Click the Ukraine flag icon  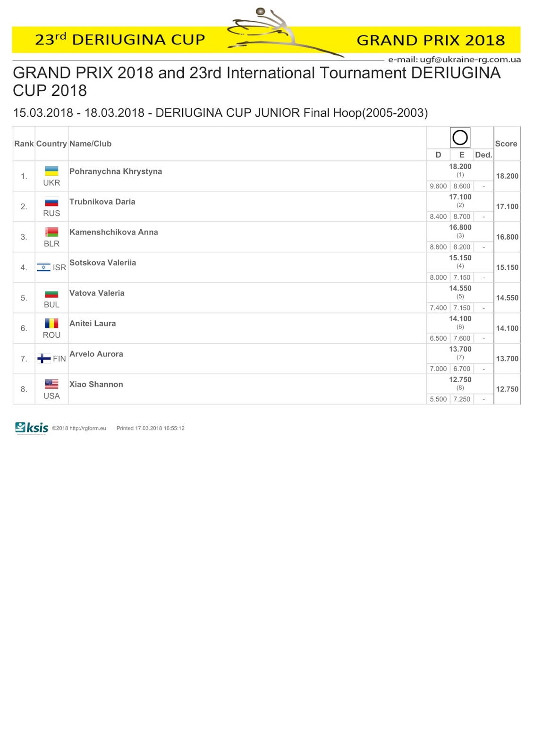coord(51,171)
